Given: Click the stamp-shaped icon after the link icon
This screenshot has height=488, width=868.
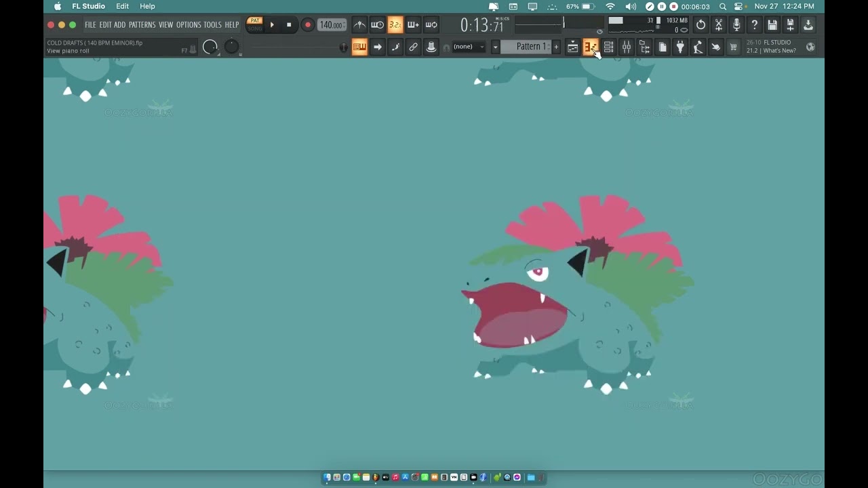Looking at the screenshot, I should [x=431, y=47].
